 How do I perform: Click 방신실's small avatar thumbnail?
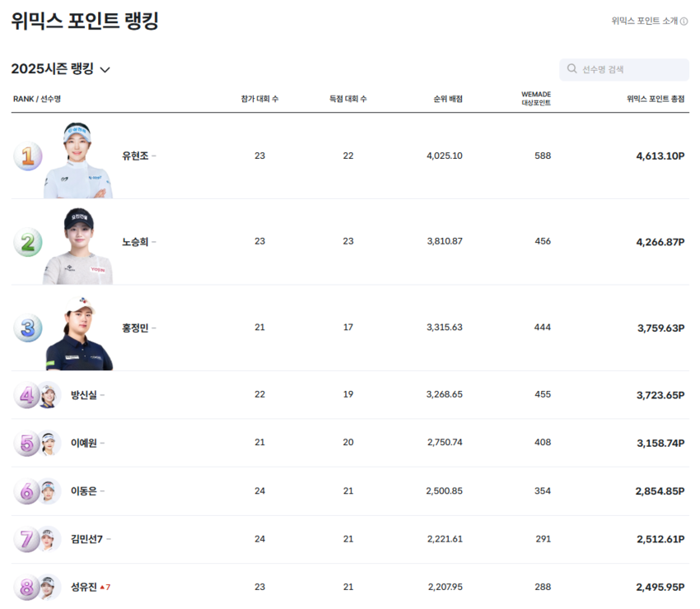tap(49, 395)
